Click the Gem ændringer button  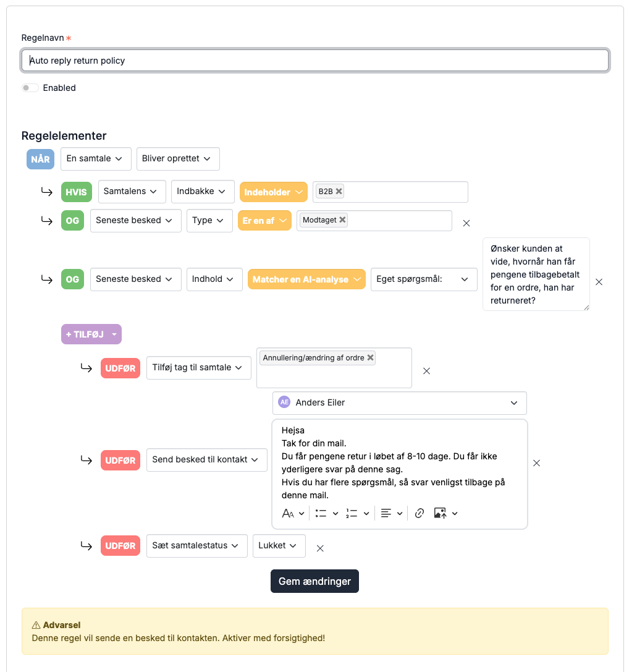coord(314,581)
